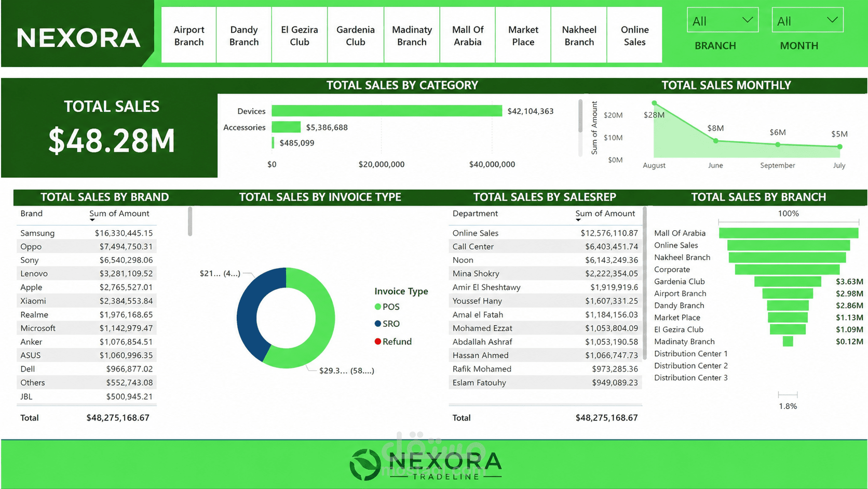Image resolution: width=868 pixels, height=489 pixels.
Task: Click the green POS legend marker
Action: 378,307
